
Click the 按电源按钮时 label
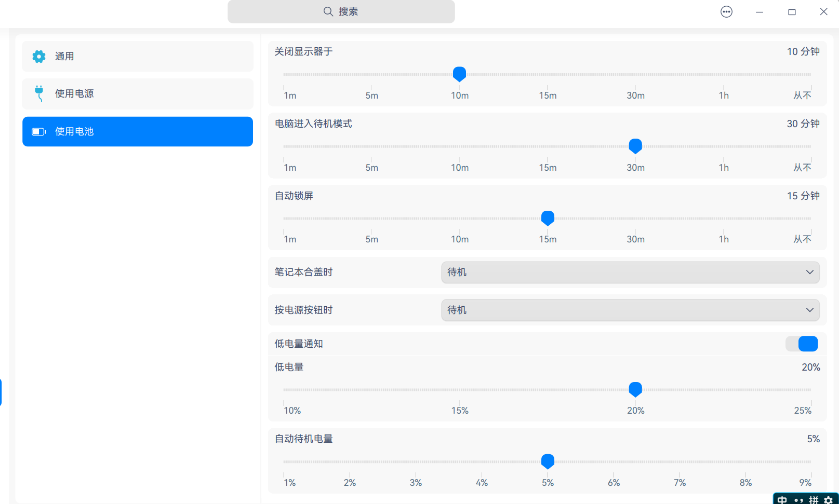(x=303, y=310)
